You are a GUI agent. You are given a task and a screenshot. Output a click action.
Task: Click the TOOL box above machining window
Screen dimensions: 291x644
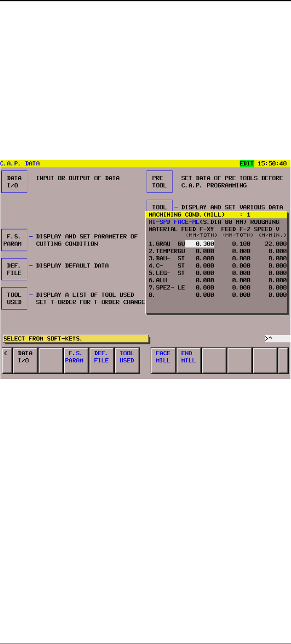(x=160, y=206)
